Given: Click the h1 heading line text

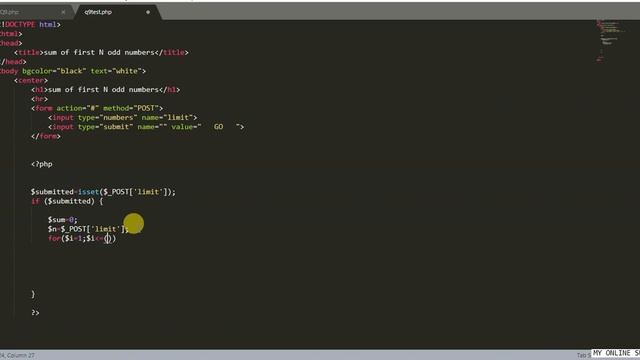Looking at the screenshot, I should tap(106, 89).
